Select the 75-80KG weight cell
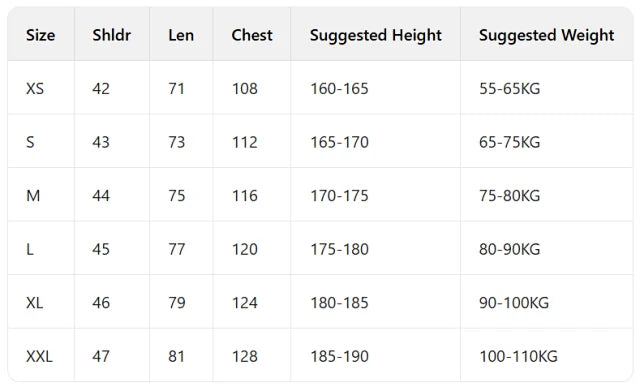This screenshot has height=391, width=640. click(509, 196)
